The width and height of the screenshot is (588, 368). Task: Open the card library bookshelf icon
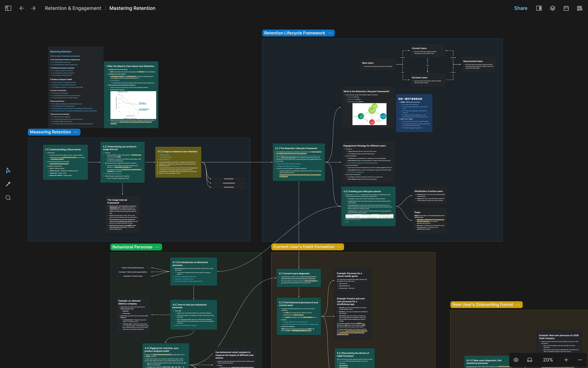(x=579, y=8)
